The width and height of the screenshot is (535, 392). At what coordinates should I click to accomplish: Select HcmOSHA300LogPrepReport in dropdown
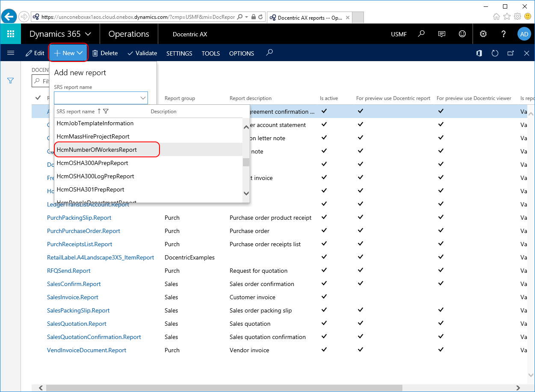[x=148, y=176]
